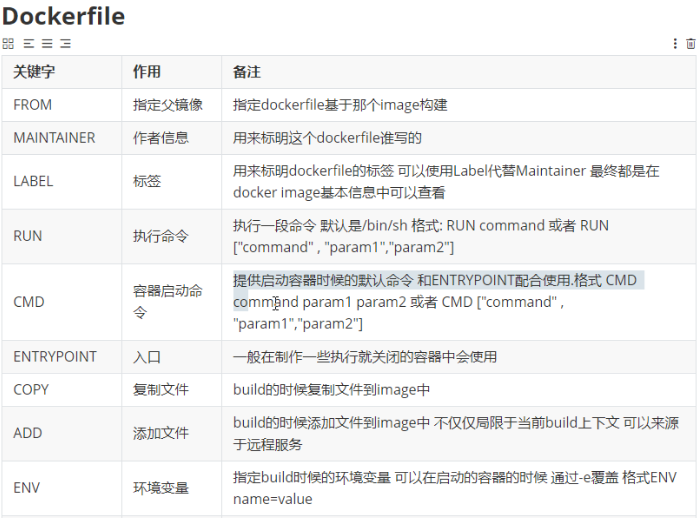Delete the table with trash icon
The width and height of the screenshot is (699, 518).
coord(690,43)
